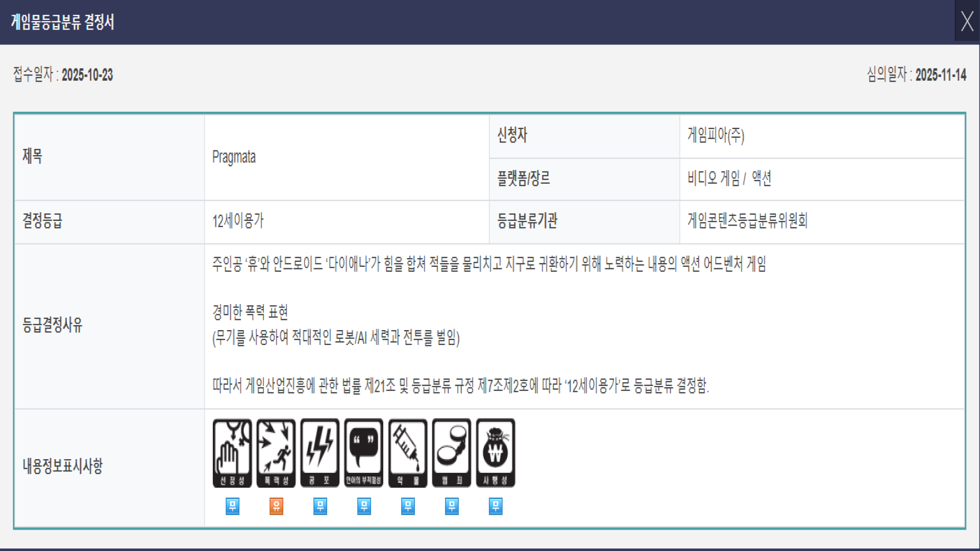Click the blue 무 badge under fear
The image size is (980, 551).
320,506
